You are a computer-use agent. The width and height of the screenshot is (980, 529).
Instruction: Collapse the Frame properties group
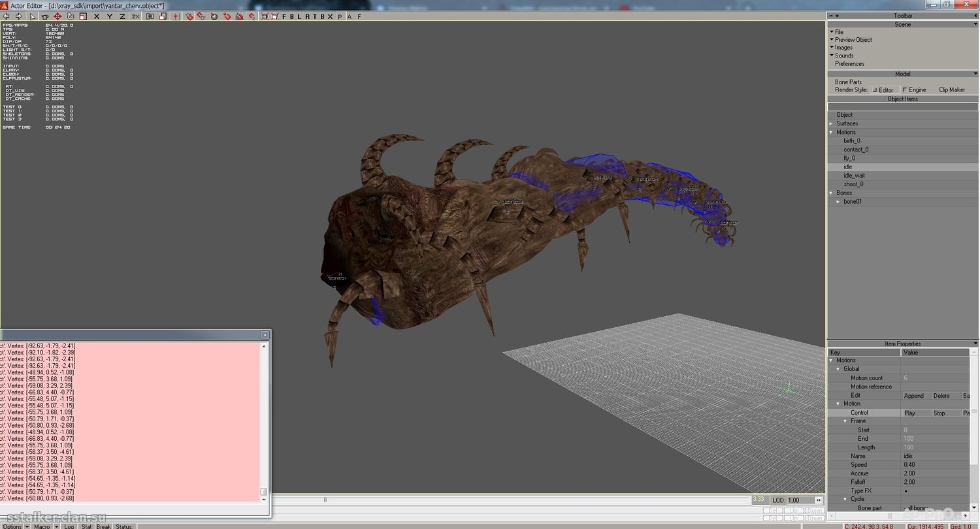[845, 421]
